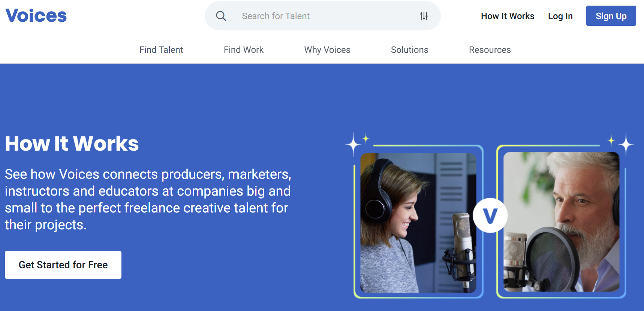Open the Solutions menu
Screen dimensions: 644x311
pyautogui.click(x=410, y=50)
